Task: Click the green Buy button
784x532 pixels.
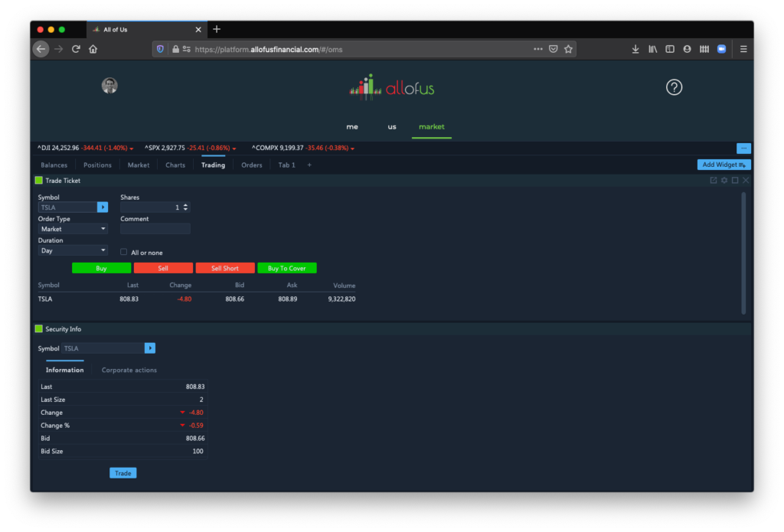Action: tap(102, 268)
